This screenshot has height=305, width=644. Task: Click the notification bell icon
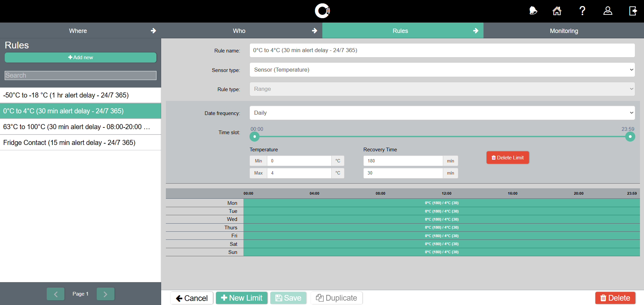click(533, 11)
